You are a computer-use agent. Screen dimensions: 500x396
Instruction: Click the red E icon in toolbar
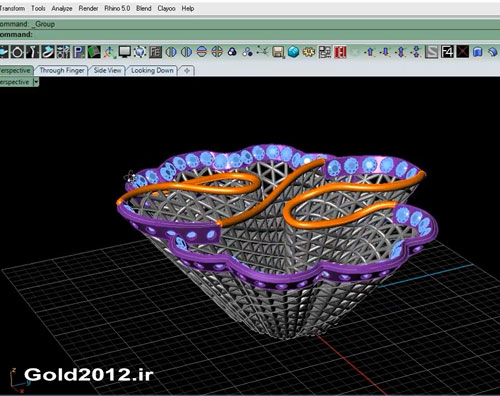click(x=340, y=52)
